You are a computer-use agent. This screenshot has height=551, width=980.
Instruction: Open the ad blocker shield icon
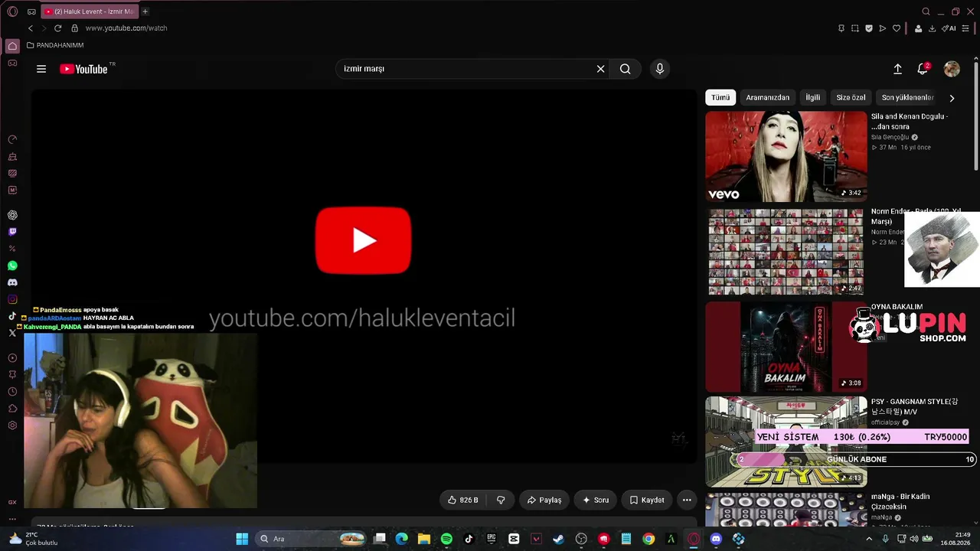tap(869, 28)
